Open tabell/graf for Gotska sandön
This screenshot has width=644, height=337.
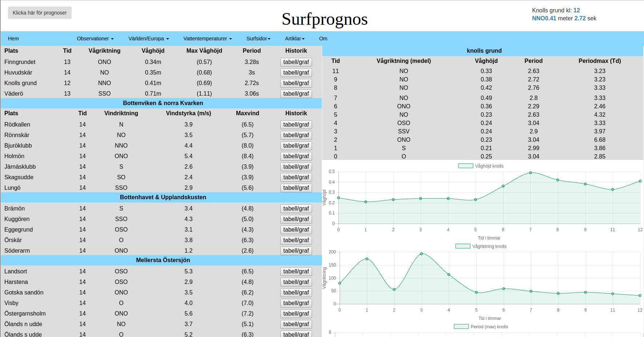tap(296, 293)
